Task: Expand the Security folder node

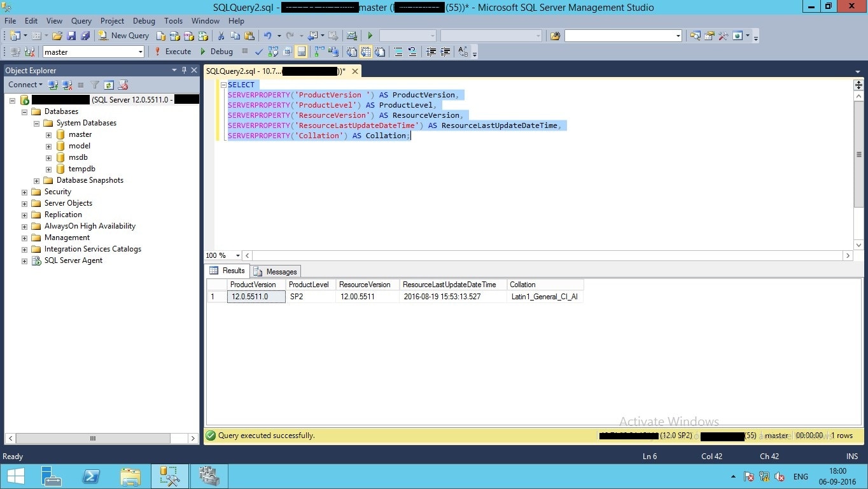Action: pyautogui.click(x=25, y=192)
